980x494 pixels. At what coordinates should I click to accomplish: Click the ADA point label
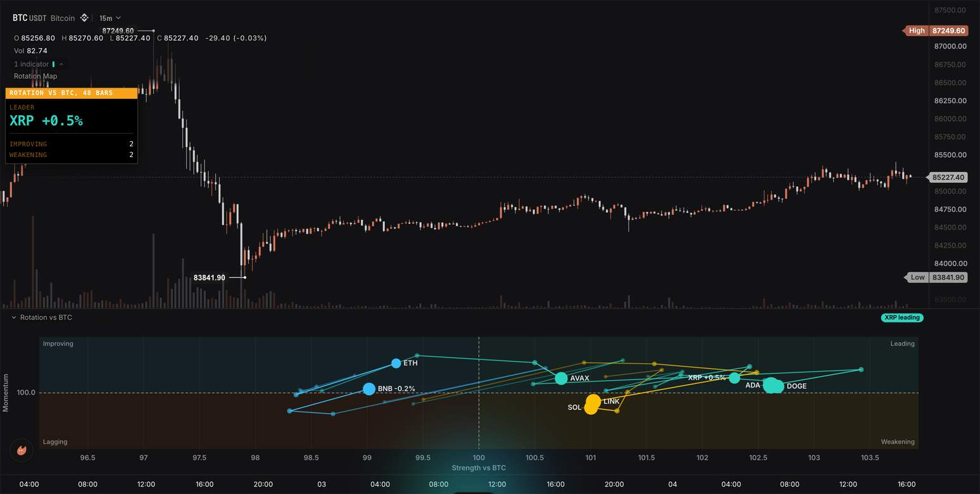pos(753,385)
